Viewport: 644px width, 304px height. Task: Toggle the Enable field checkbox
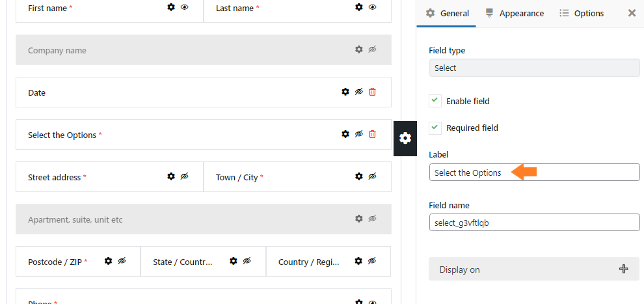[435, 101]
